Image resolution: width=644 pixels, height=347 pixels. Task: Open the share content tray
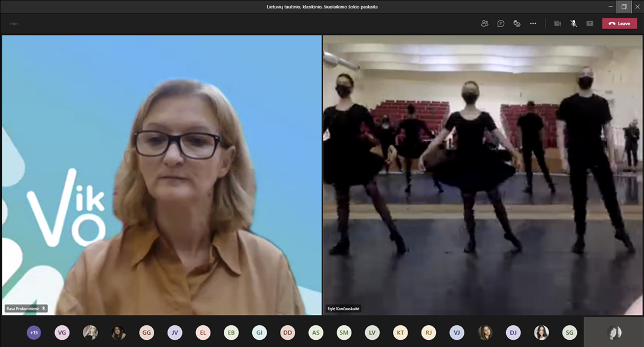coord(590,24)
